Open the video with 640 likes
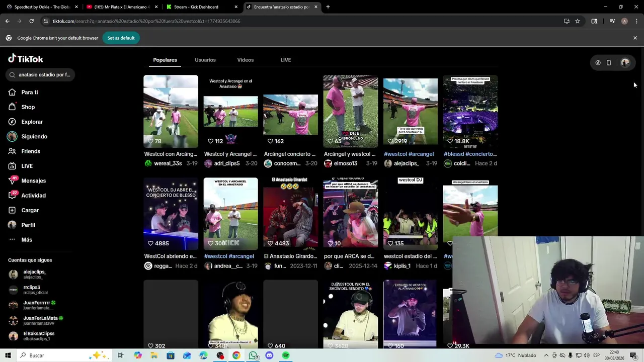 (291, 314)
